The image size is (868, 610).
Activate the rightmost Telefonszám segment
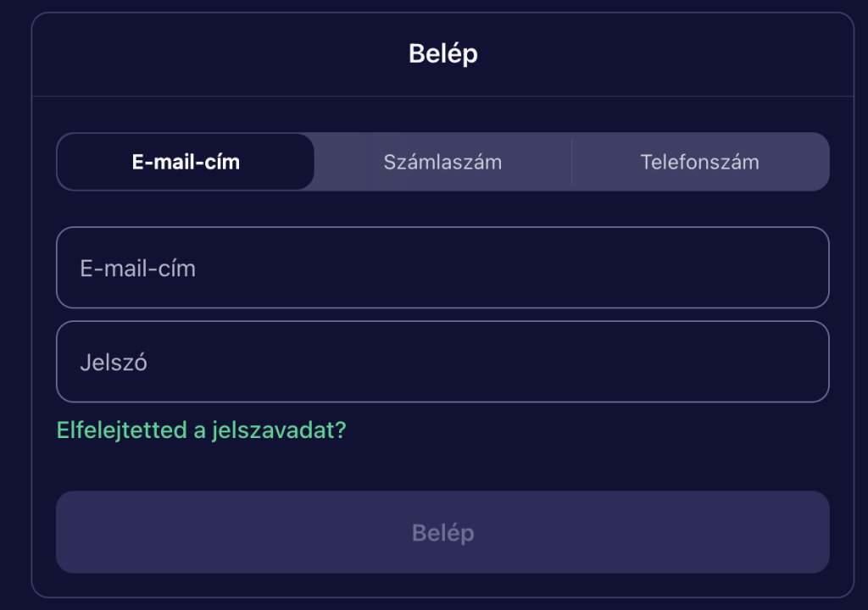click(x=700, y=162)
